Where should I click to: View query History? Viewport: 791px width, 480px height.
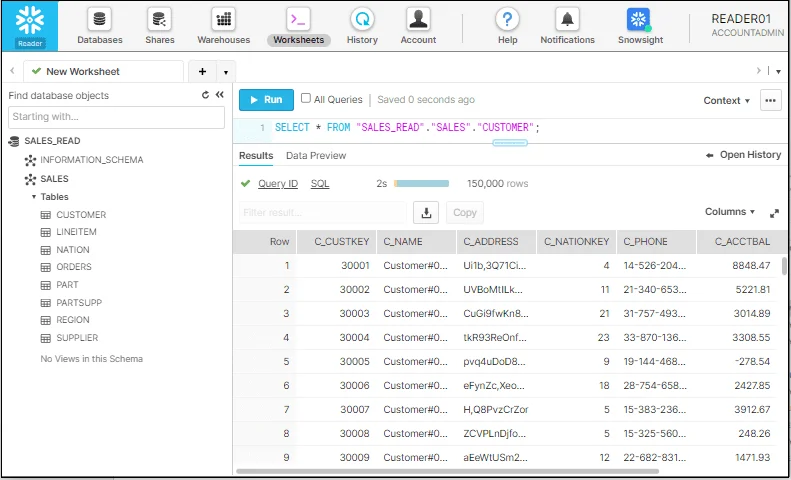[362, 27]
